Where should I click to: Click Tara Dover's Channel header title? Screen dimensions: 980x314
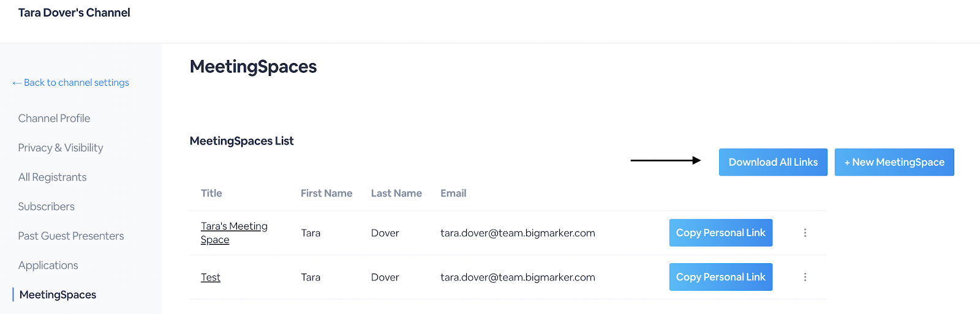[x=74, y=12]
